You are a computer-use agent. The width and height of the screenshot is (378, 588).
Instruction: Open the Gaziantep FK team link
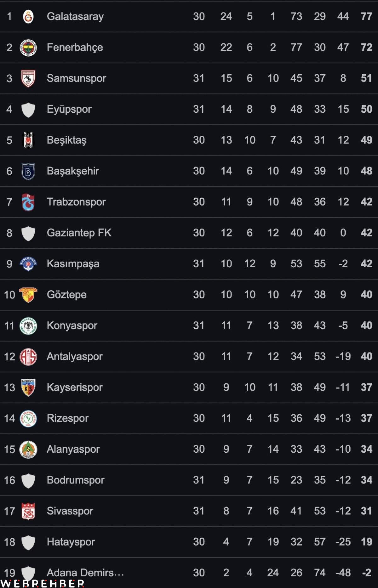(79, 233)
